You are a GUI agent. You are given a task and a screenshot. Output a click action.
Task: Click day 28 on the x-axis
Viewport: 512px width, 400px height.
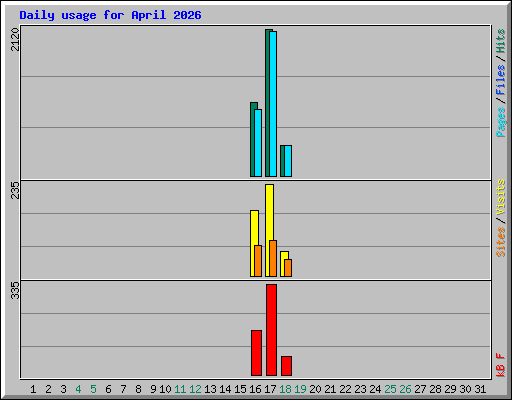coord(435,389)
